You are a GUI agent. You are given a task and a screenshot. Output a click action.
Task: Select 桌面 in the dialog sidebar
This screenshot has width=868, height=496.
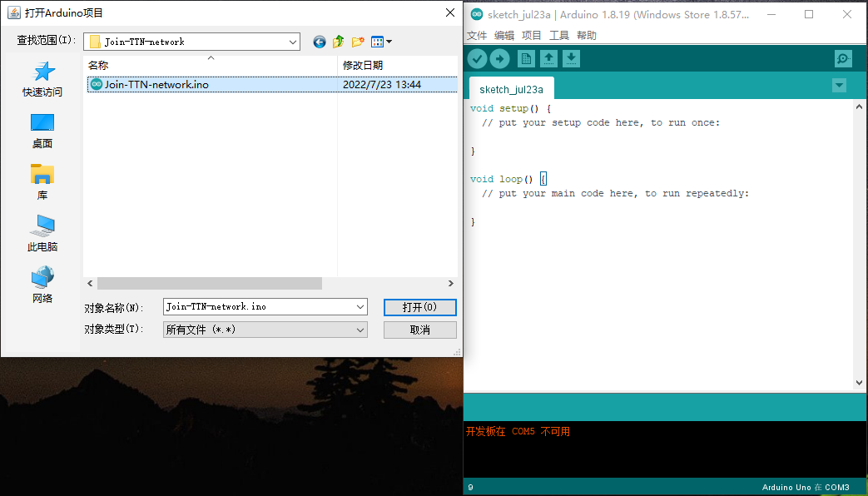pos(42,131)
